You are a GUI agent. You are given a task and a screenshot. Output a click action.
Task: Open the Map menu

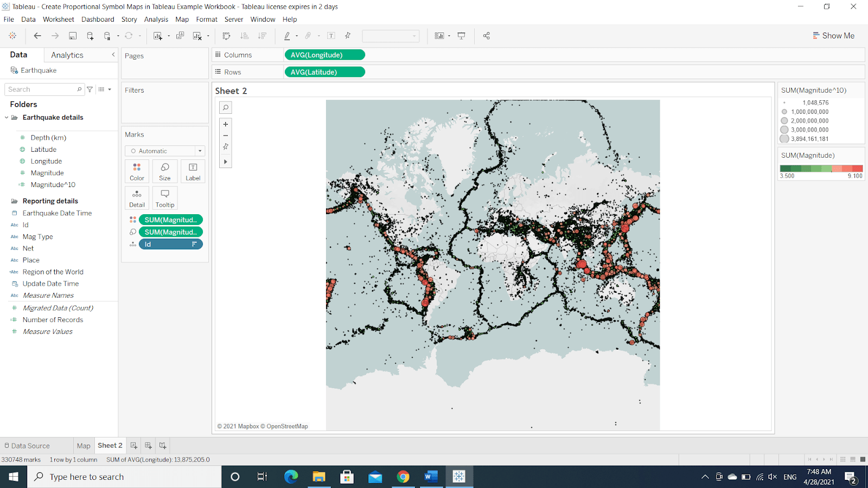coord(182,19)
